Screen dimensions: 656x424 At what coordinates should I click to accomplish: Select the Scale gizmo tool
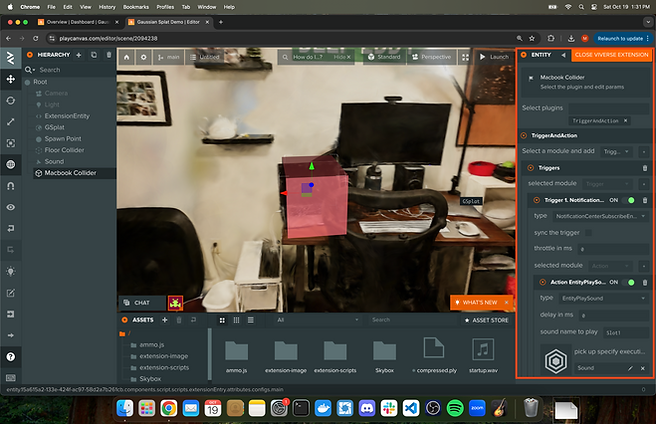tap(10, 121)
